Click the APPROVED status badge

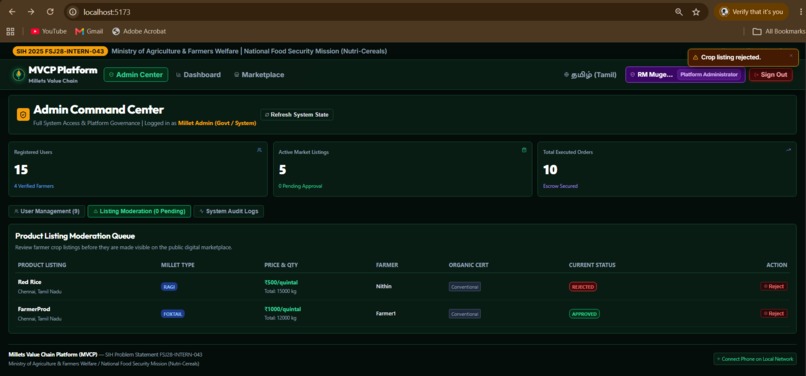pyautogui.click(x=584, y=314)
